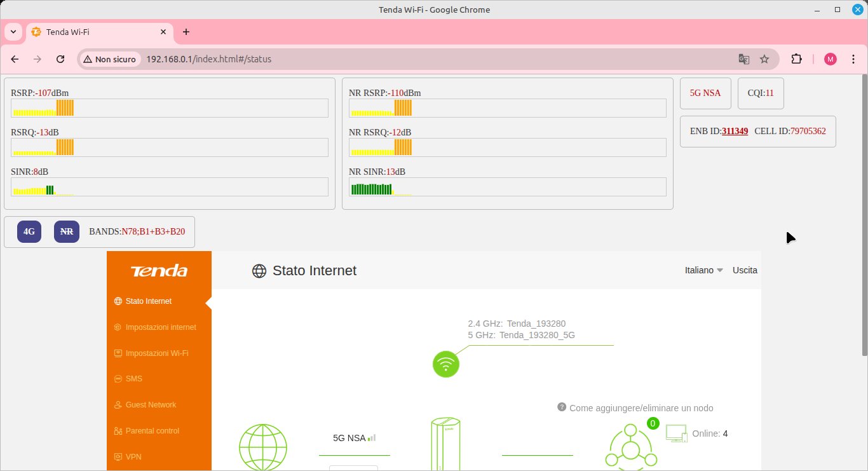Click the Uscita logout link
Image resolution: width=868 pixels, height=471 pixels.
coord(745,270)
